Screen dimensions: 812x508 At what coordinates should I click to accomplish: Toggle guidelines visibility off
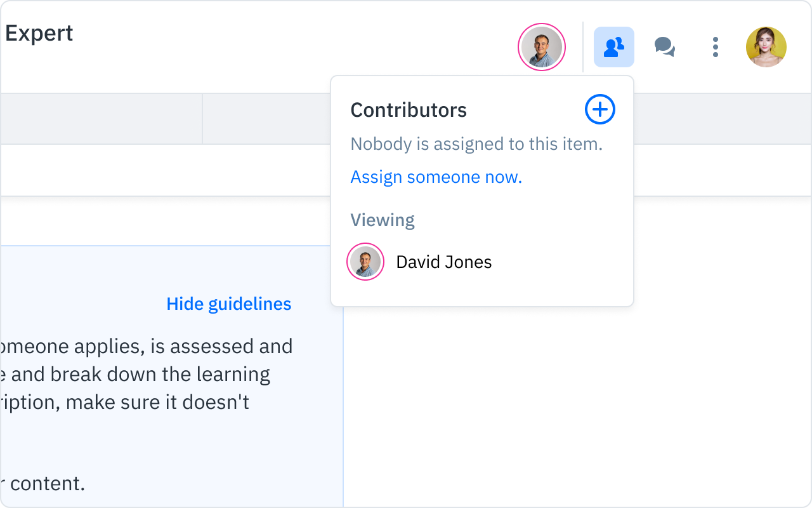click(x=228, y=304)
